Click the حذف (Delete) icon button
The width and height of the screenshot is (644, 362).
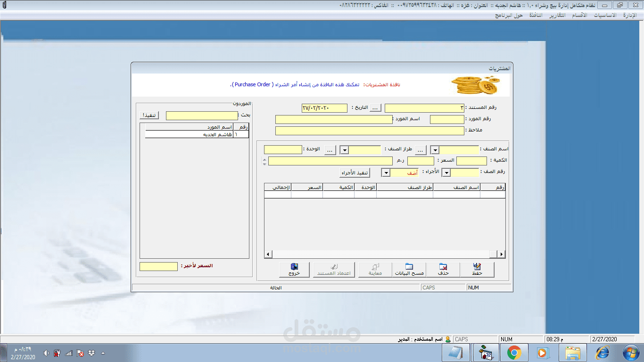point(443,270)
